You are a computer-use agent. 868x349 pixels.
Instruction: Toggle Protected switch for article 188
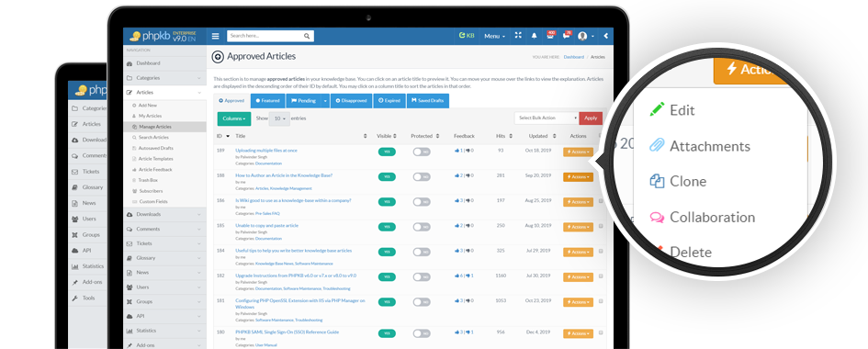coord(422,177)
